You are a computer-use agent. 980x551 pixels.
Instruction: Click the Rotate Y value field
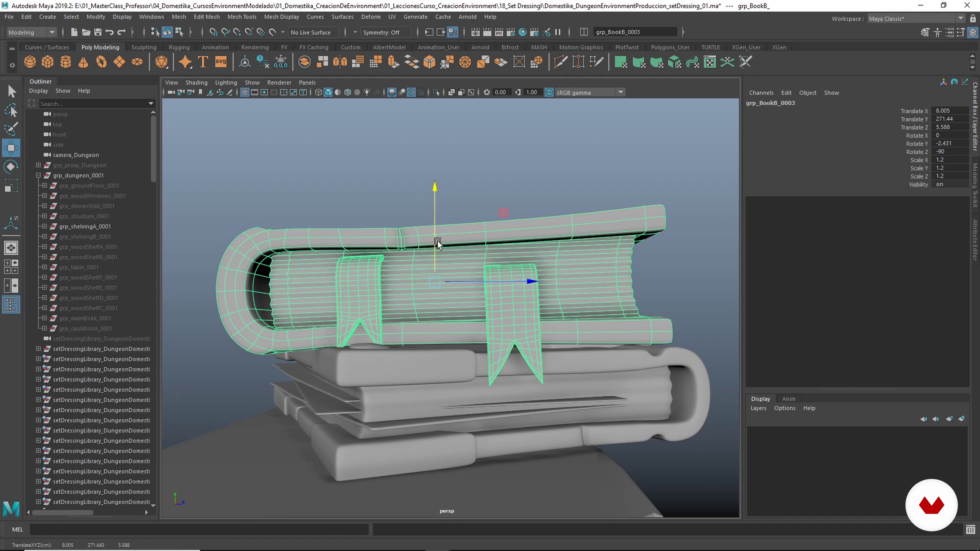coord(950,143)
